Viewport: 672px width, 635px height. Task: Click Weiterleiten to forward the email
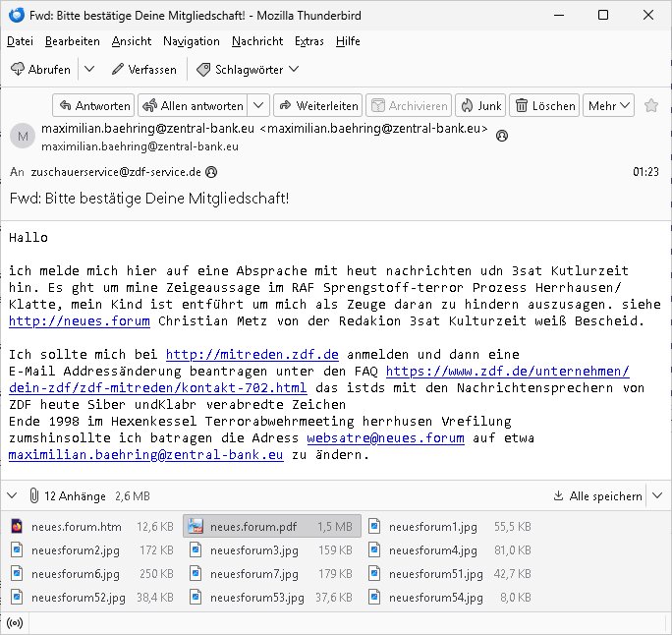pyautogui.click(x=318, y=105)
